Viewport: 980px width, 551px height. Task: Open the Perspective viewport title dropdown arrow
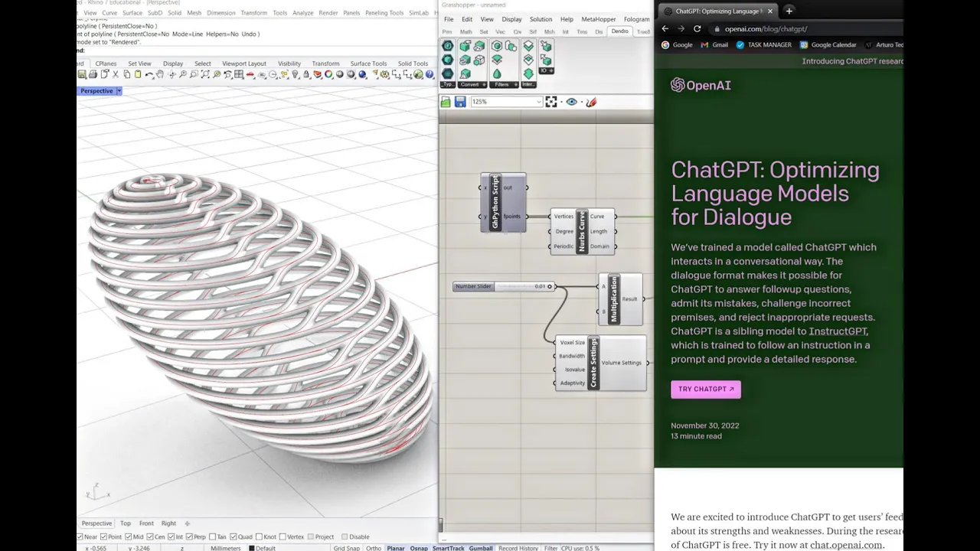click(119, 91)
